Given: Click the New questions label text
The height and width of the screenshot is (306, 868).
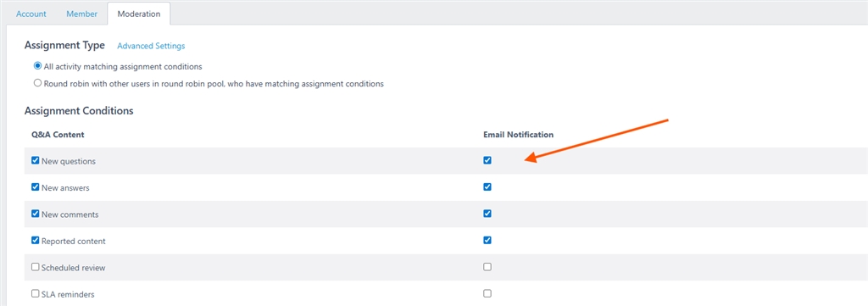Looking at the screenshot, I should (x=69, y=162).
